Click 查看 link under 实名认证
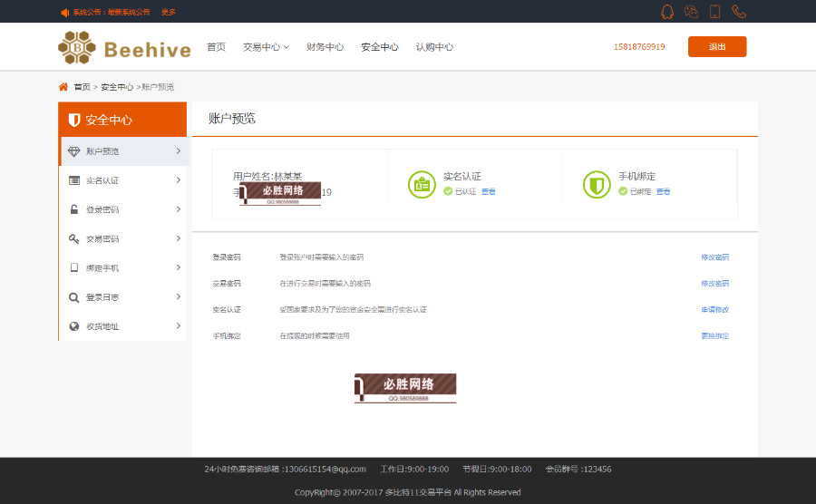This screenshot has width=816, height=504. [488, 191]
